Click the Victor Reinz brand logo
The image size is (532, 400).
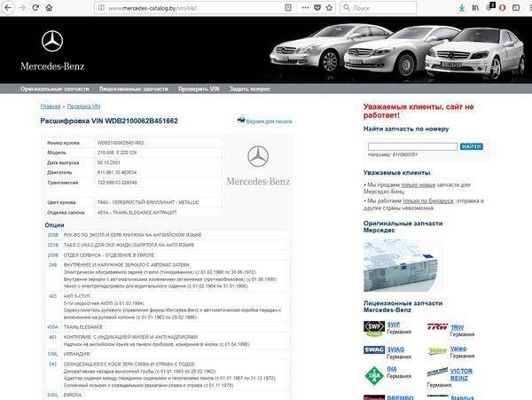pyautogui.click(x=437, y=373)
